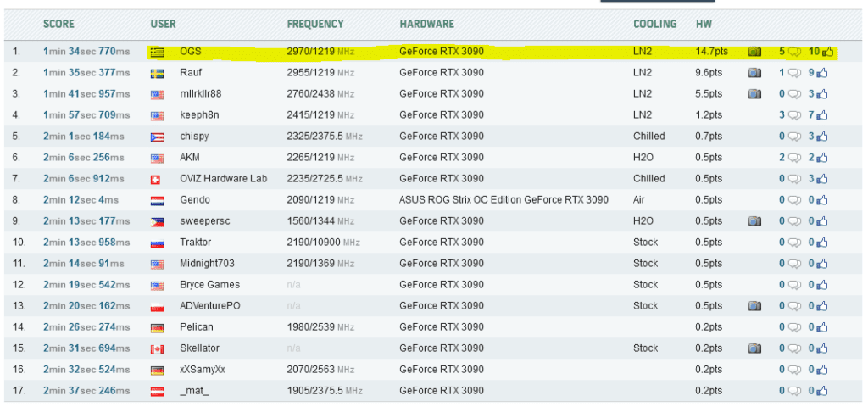The width and height of the screenshot is (868, 407).
Task: Click the Air cooling cell for Gendo
Action: (x=639, y=200)
